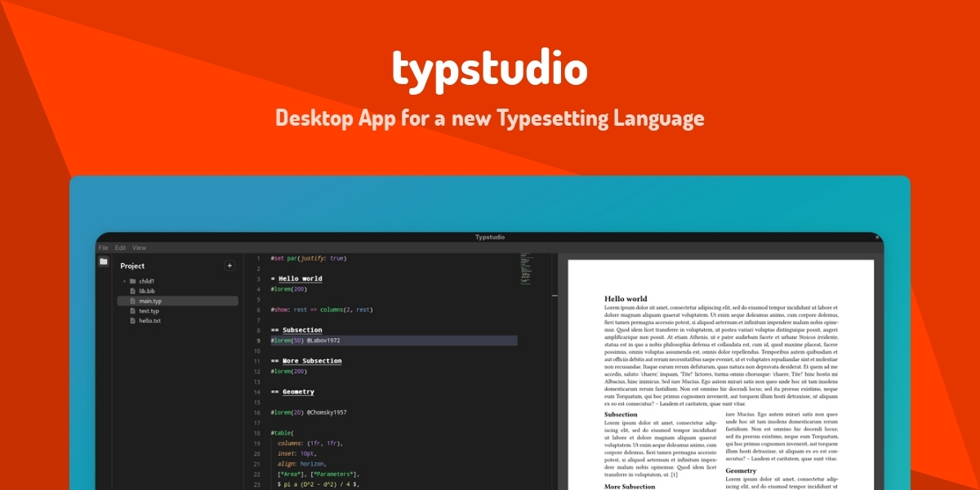The image size is (980, 490).
Task: Click the 'align: horizon,' code line
Action: click(x=301, y=464)
